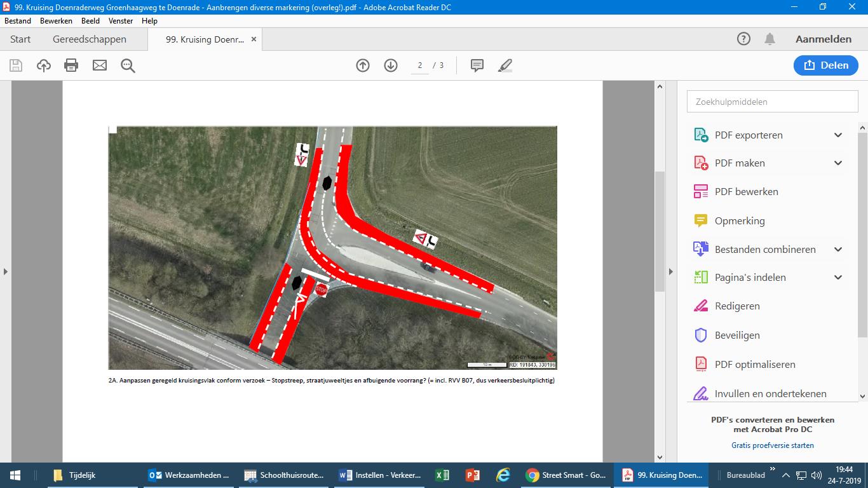Screen dimensions: 868x488
Task: Click the upload to cloud icon
Action: (x=44, y=65)
